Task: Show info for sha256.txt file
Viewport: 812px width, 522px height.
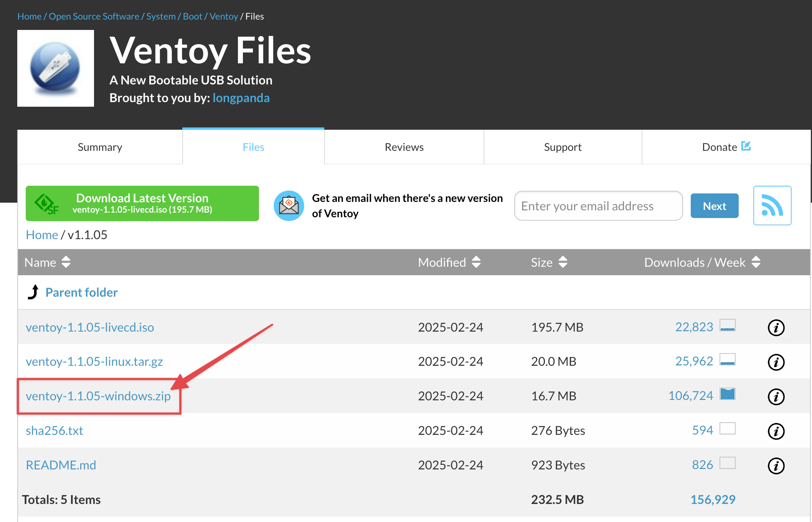Action: click(776, 431)
